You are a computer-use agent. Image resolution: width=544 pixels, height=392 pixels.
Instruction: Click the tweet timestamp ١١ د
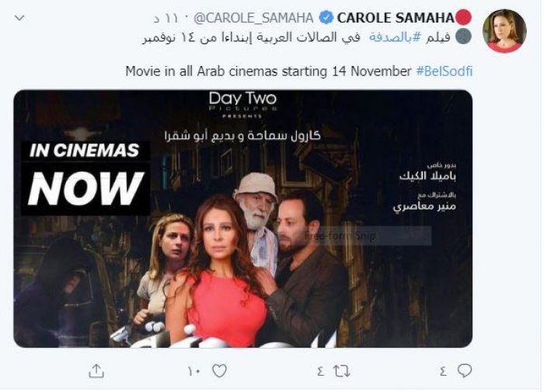[166, 18]
